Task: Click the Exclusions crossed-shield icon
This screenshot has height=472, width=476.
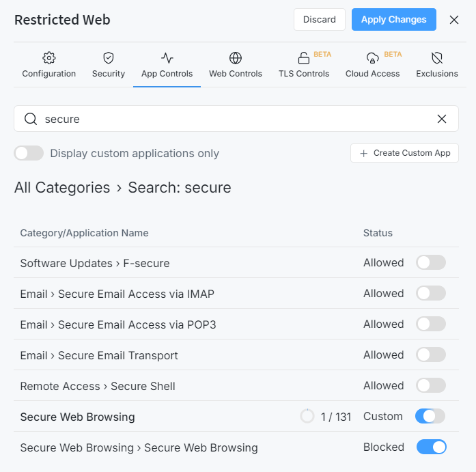Action: click(x=437, y=57)
